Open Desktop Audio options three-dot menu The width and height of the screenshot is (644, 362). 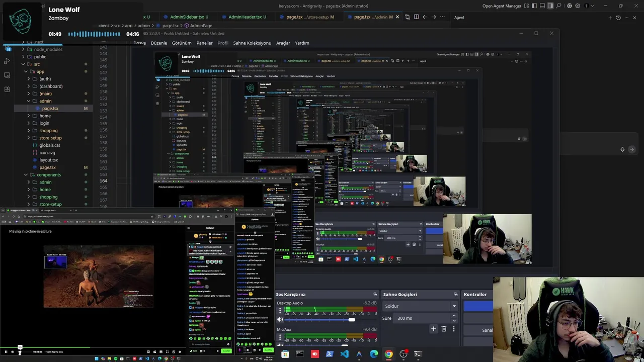(280, 311)
